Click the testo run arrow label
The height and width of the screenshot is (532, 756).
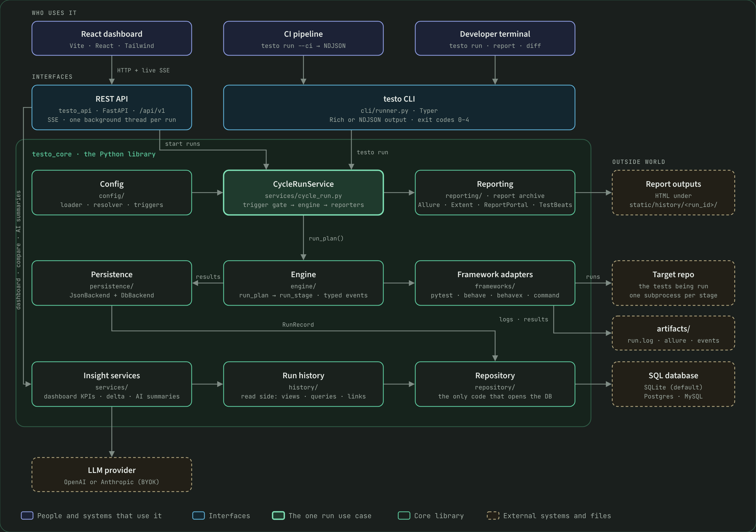pyautogui.click(x=372, y=152)
